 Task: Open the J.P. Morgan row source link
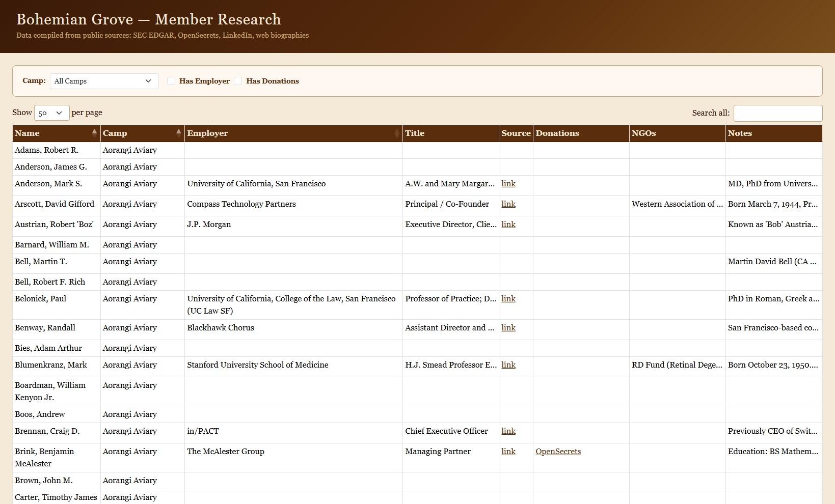click(x=508, y=225)
